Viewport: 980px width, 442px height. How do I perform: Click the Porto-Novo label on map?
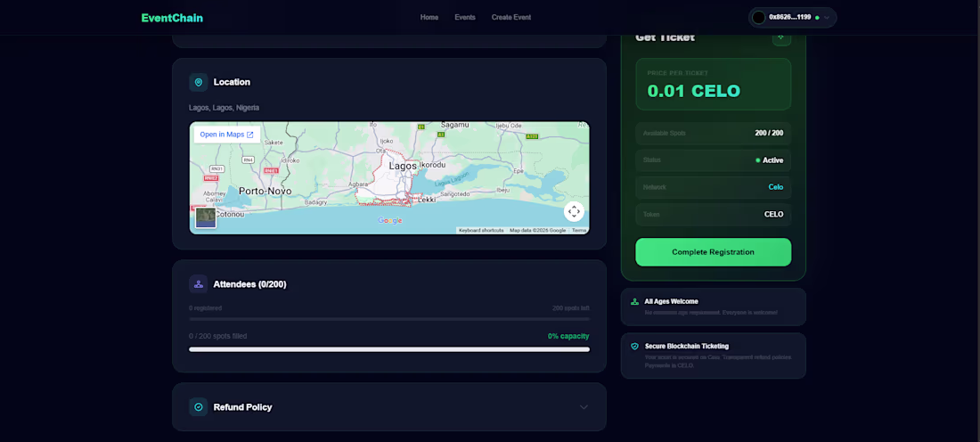tap(265, 191)
